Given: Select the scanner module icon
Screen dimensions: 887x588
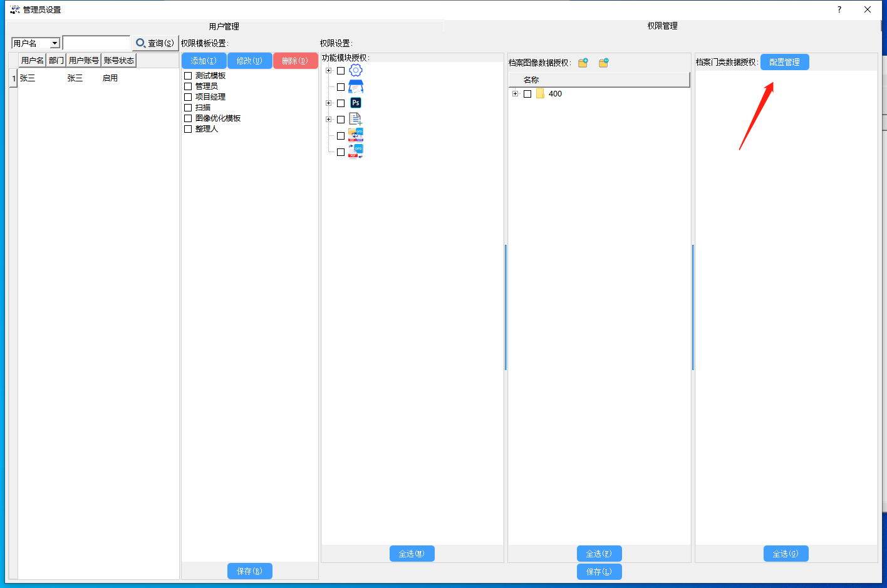Looking at the screenshot, I should pos(355,86).
